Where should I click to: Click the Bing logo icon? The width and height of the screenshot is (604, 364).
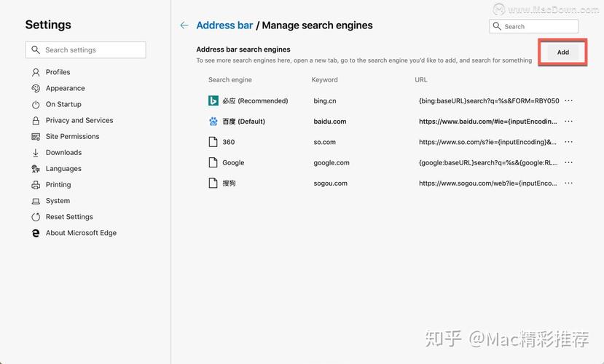point(213,100)
